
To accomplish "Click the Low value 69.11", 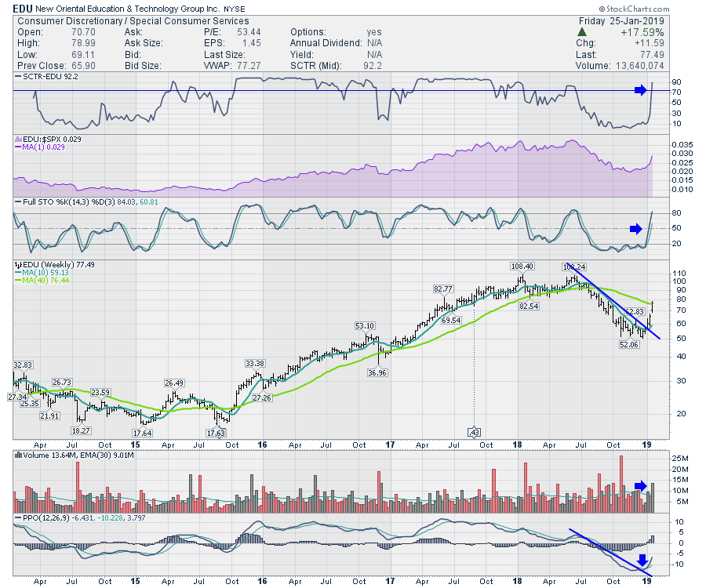I will (x=83, y=55).
